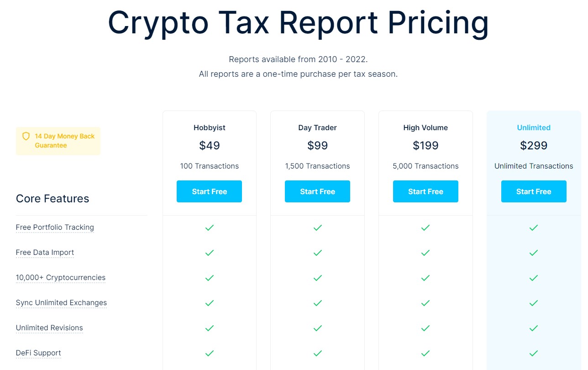
Task: Select the Hobbyist checkmark for Sync Unlimited Exchanges
Action: click(x=209, y=303)
